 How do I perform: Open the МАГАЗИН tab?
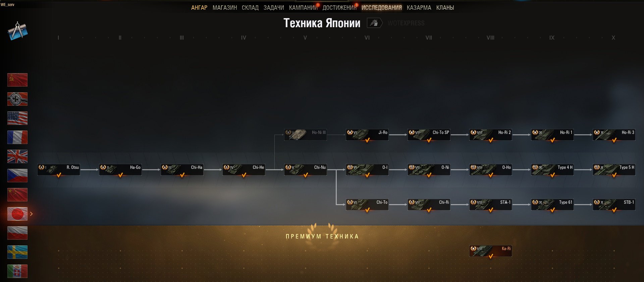225,8
